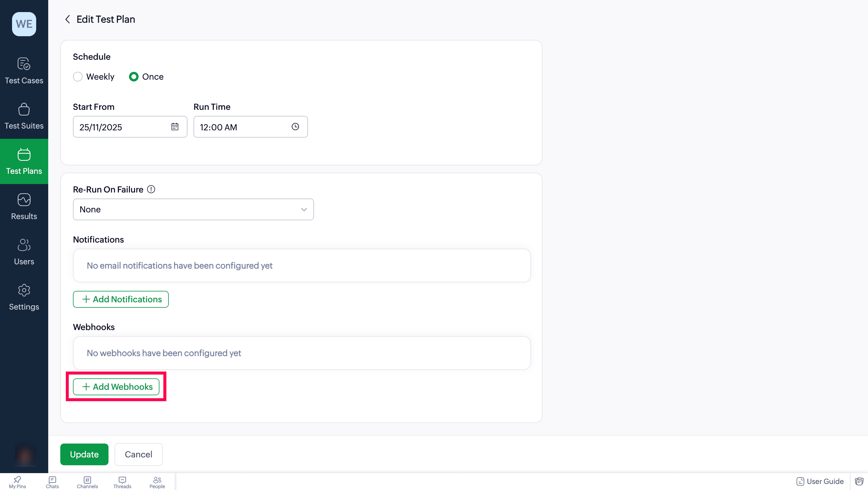
Task: Open the User Guide link
Action: pyautogui.click(x=820, y=481)
